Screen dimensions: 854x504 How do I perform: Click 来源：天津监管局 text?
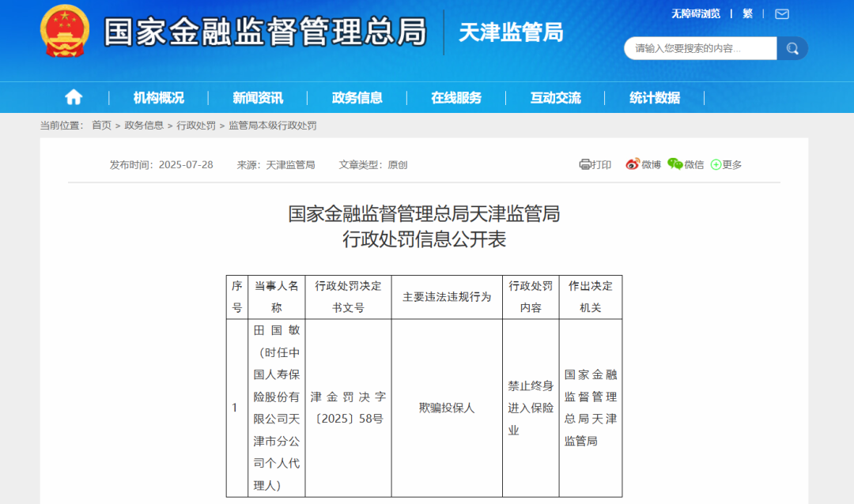click(x=276, y=165)
